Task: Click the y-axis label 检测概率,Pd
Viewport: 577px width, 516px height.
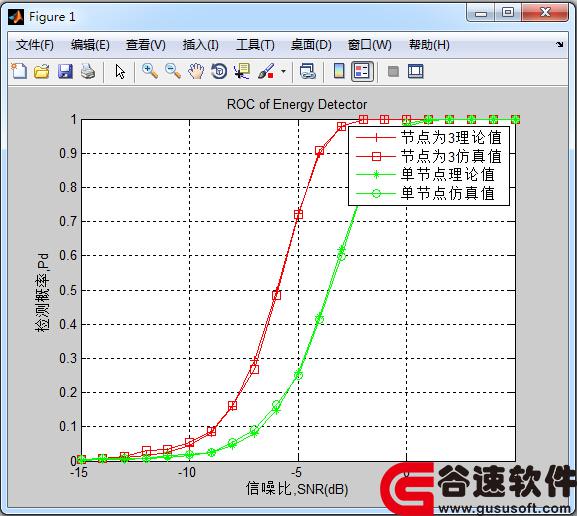Action: pos(42,292)
